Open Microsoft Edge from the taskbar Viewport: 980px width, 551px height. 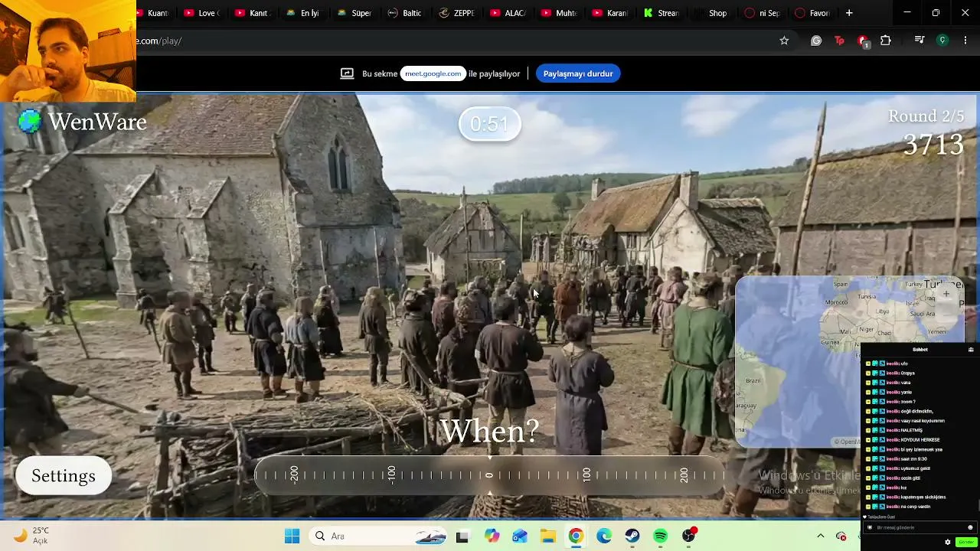click(604, 536)
